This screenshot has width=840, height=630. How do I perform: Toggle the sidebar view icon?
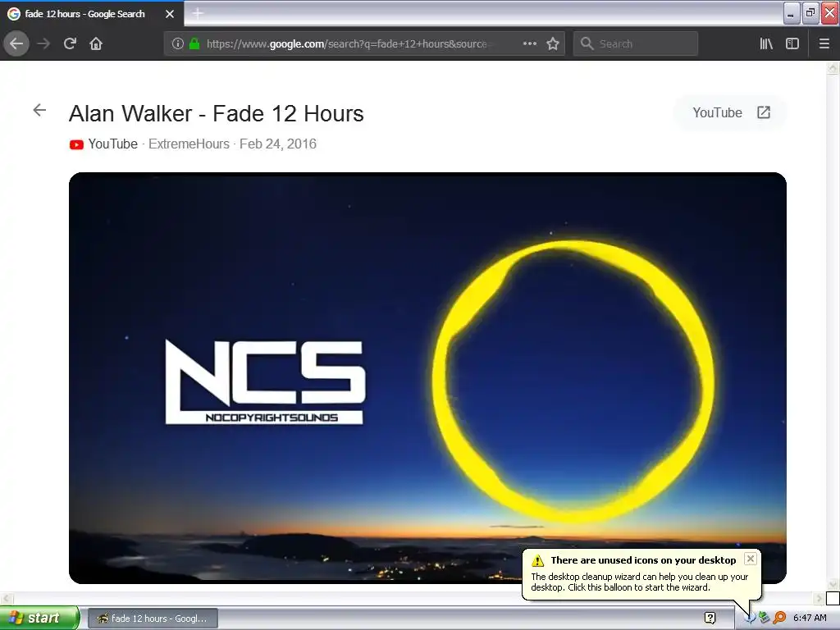coord(792,43)
